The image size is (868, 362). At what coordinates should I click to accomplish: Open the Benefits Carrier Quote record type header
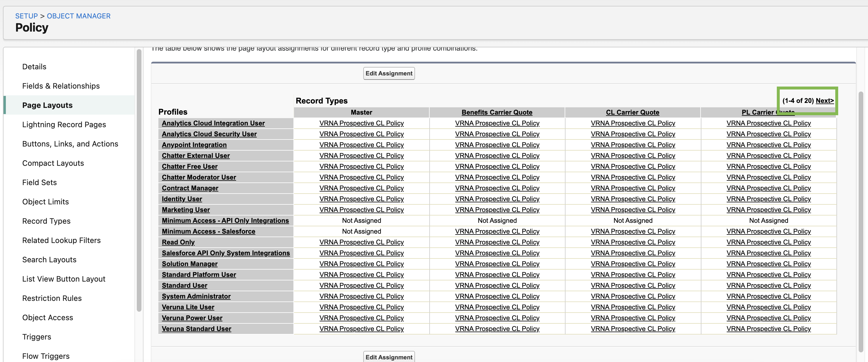pyautogui.click(x=497, y=112)
